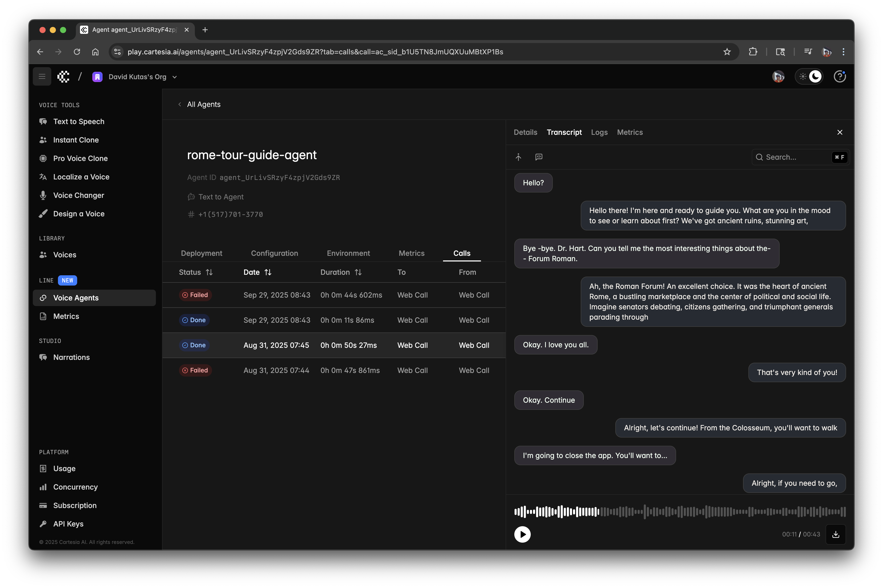The height and width of the screenshot is (588, 883).
Task: Open the help menu with notification dot
Action: 839,76
